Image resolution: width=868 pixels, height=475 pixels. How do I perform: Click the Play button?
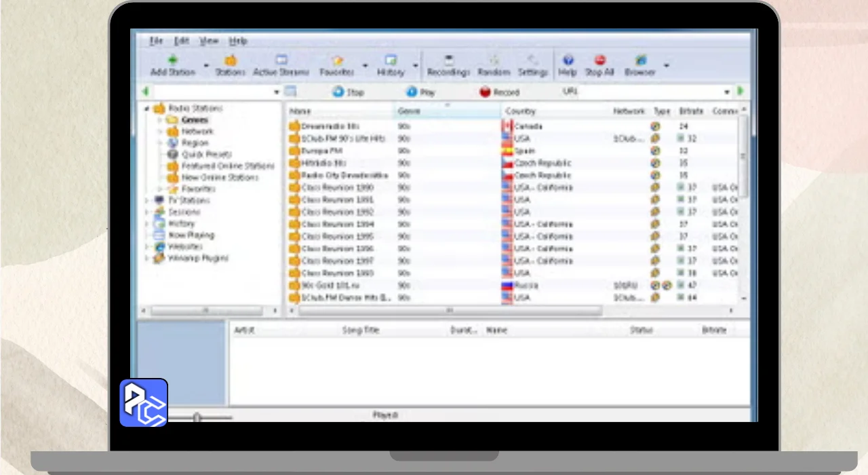click(420, 92)
